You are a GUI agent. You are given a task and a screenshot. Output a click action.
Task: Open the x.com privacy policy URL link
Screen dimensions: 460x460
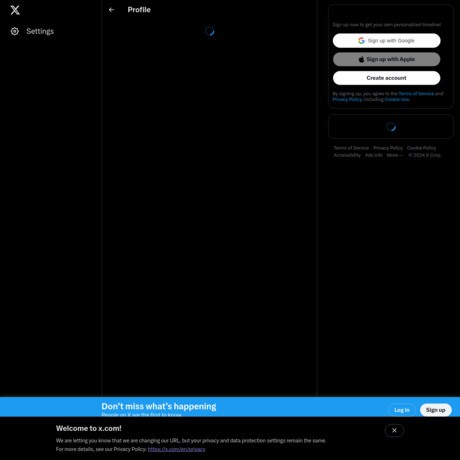pyautogui.click(x=177, y=449)
